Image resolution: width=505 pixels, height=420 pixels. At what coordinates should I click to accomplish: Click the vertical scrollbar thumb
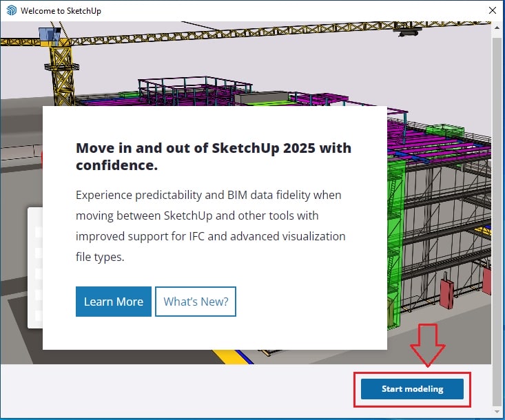tap(497, 222)
